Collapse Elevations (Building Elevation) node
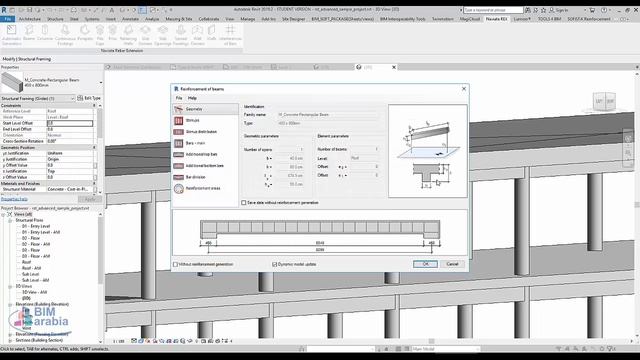640x360 pixels. click(x=10, y=304)
